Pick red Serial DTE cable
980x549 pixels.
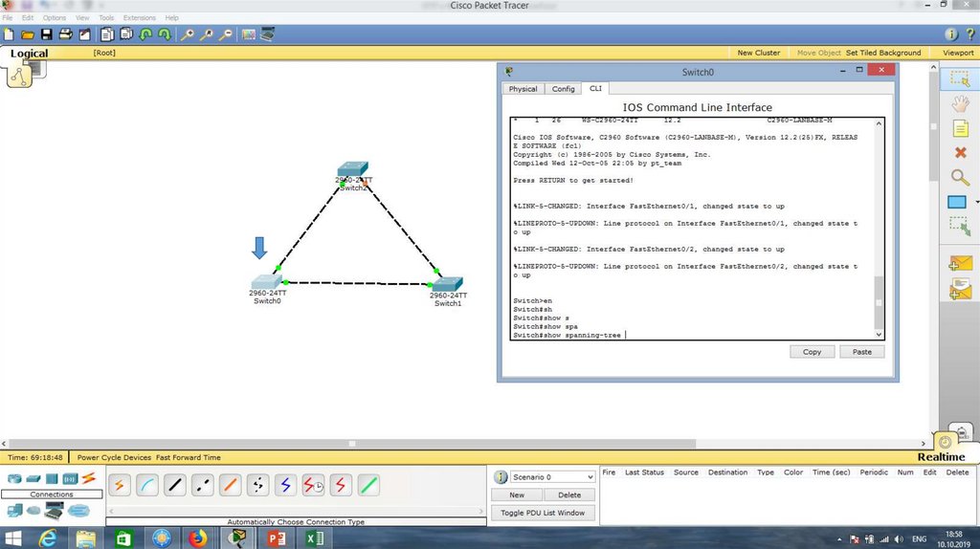pos(341,485)
